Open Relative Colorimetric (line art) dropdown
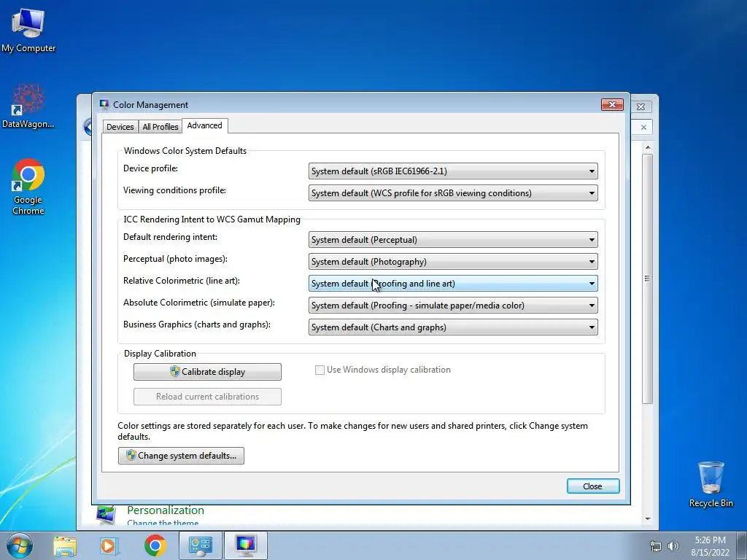 click(x=453, y=284)
